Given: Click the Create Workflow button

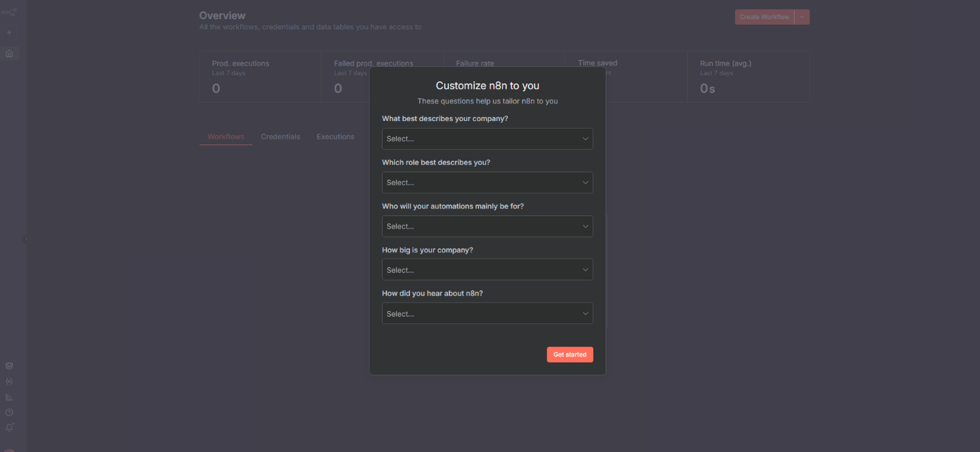Looking at the screenshot, I should 764,17.
